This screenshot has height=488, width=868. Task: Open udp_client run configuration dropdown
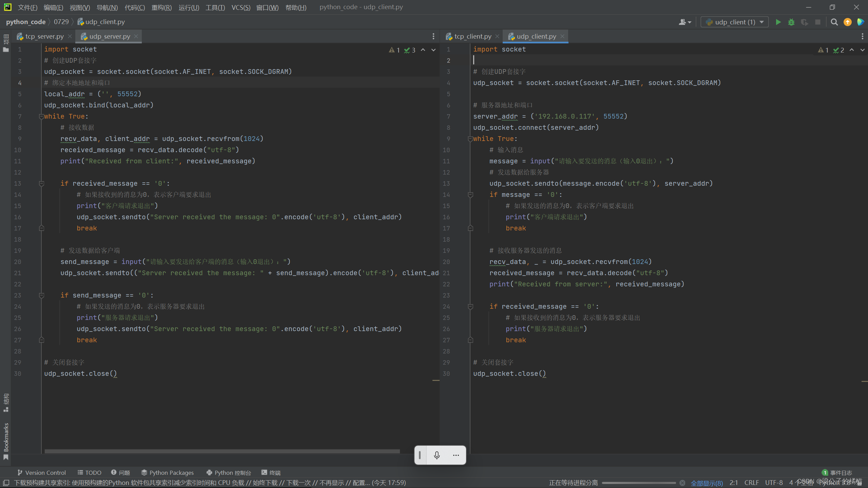tap(734, 22)
